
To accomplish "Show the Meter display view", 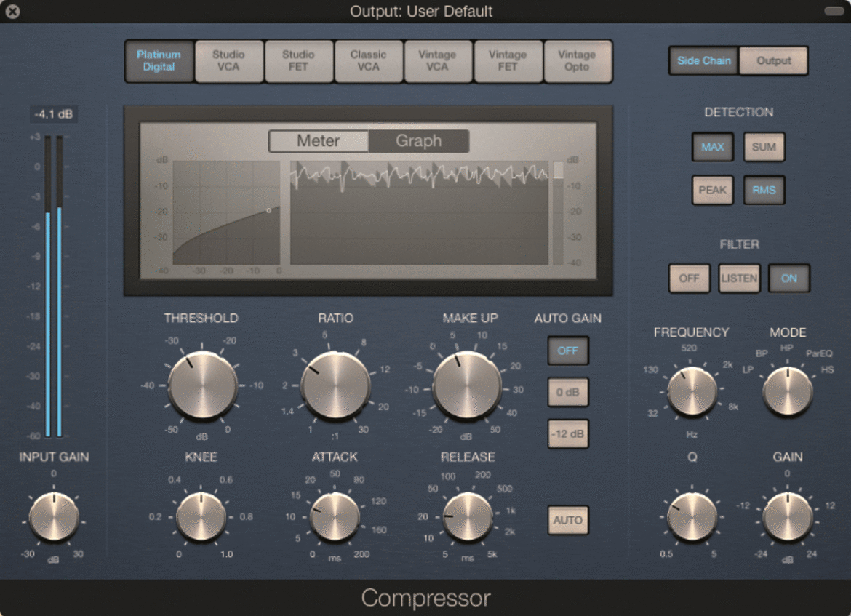I will click(319, 141).
